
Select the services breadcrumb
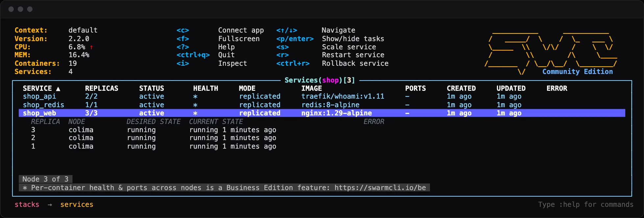click(77, 205)
